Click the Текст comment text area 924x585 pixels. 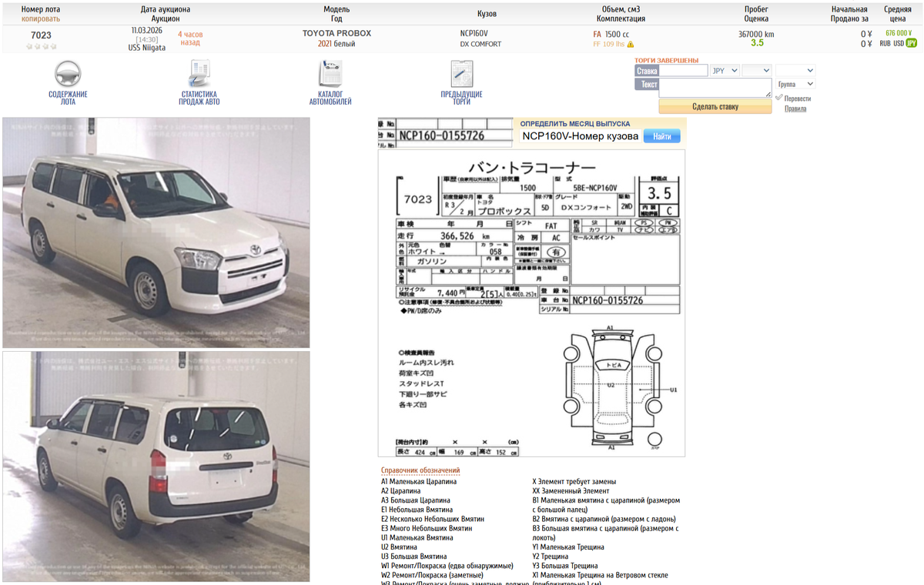click(x=715, y=87)
